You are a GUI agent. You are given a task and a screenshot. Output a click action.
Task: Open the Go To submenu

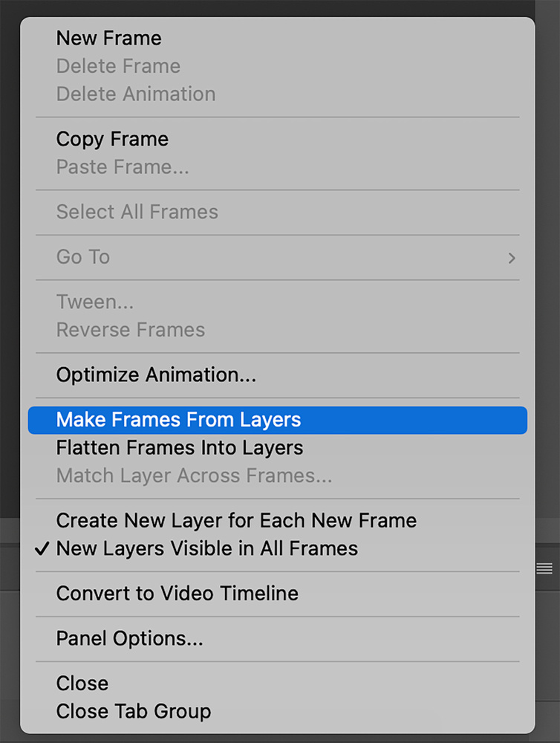click(x=278, y=257)
